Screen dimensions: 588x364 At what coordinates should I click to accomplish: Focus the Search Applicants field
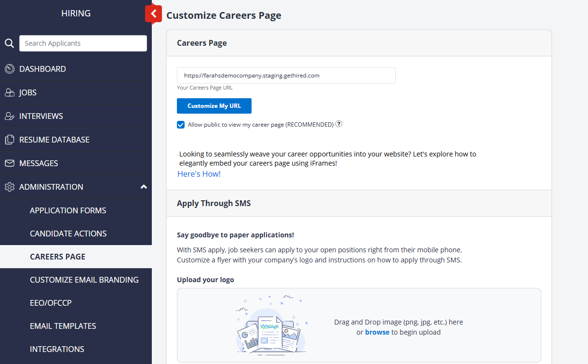pos(83,43)
